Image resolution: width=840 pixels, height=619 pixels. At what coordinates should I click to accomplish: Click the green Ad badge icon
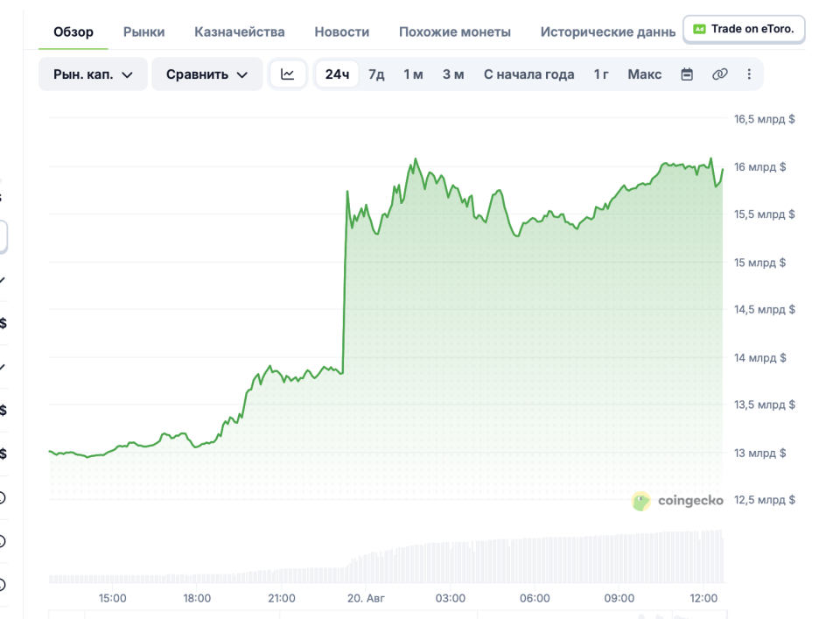[699, 29]
